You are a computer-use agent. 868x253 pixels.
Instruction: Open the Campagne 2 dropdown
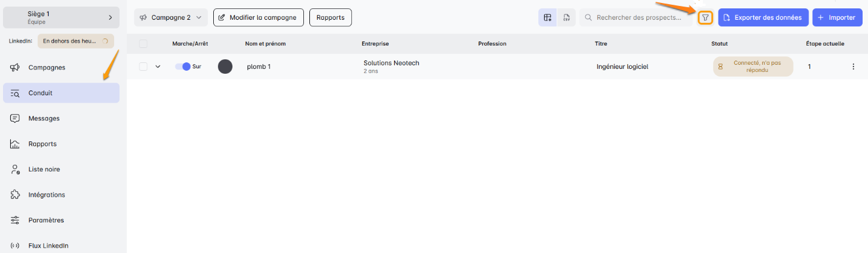pyautogui.click(x=171, y=17)
